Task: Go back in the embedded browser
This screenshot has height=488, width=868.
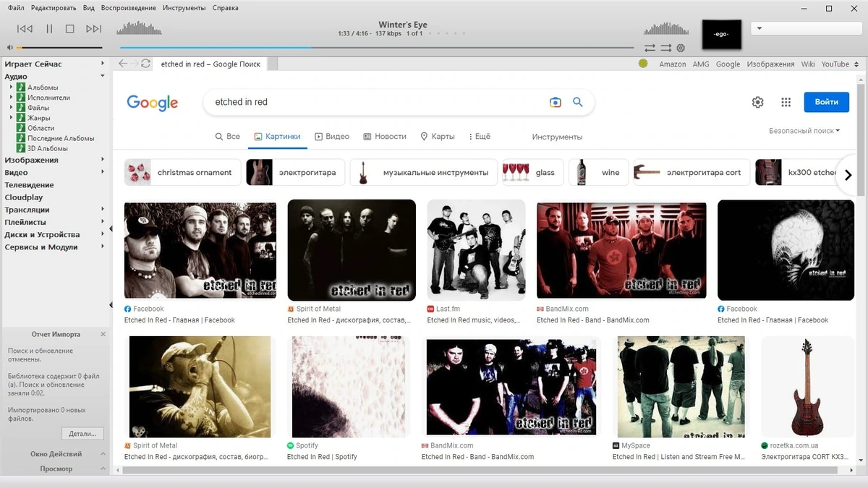Action: [123, 64]
